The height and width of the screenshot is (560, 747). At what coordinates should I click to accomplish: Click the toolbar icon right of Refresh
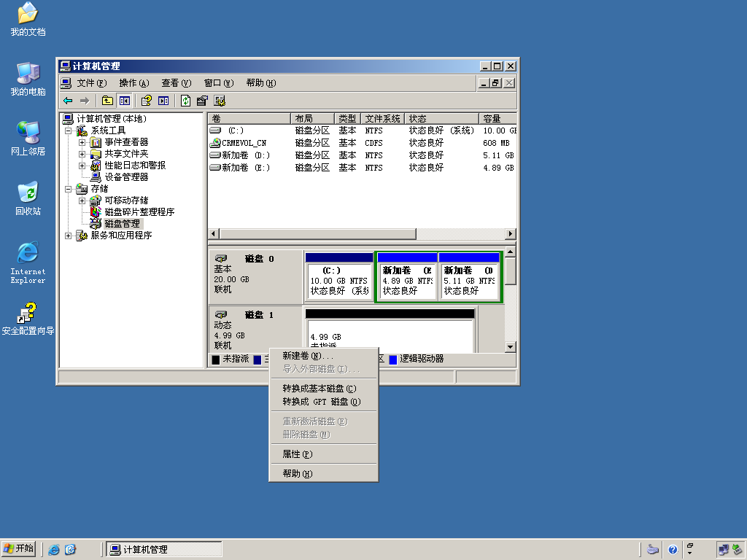[202, 101]
